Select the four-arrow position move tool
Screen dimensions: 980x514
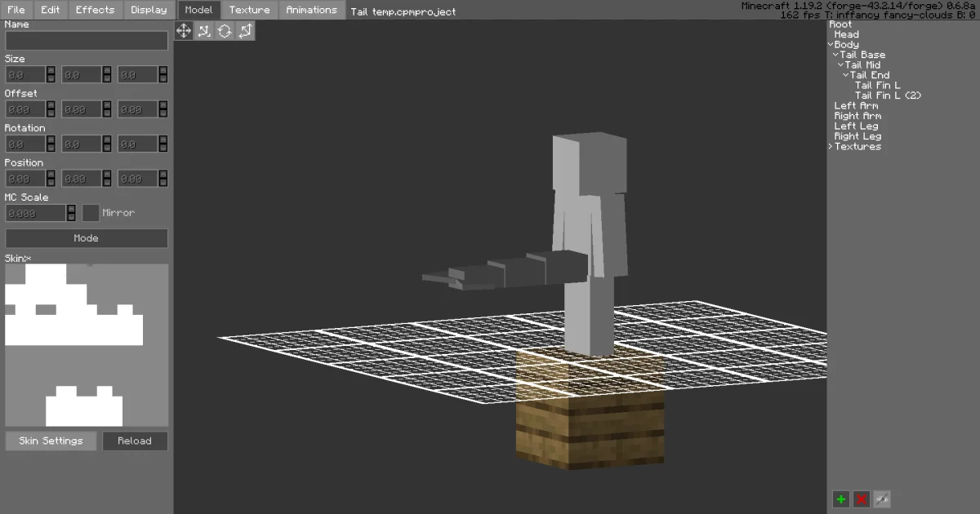[x=184, y=31]
